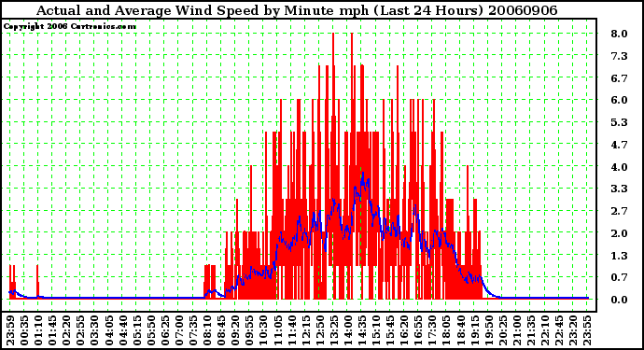The width and height of the screenshot is (644, 350).
Task: Click the 09:55 time label
Action: pyautogui.click(x=249, y=330)
